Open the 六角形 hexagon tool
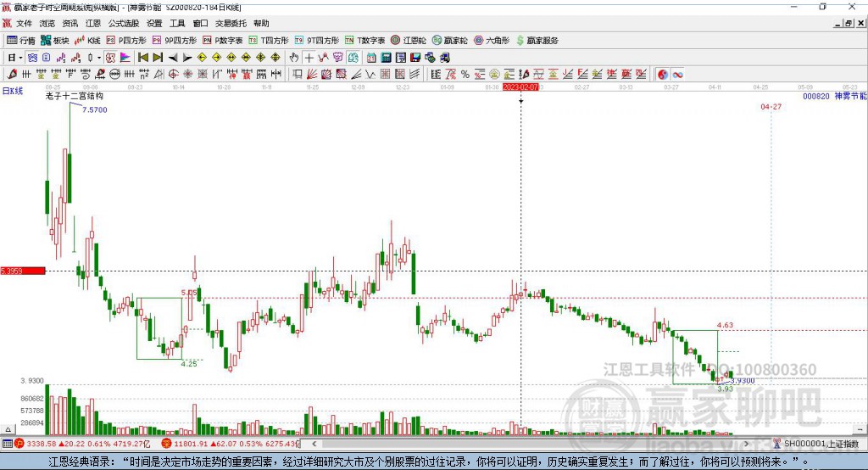The width and height of the screenshot is (868, 470). tap(492, 41)
